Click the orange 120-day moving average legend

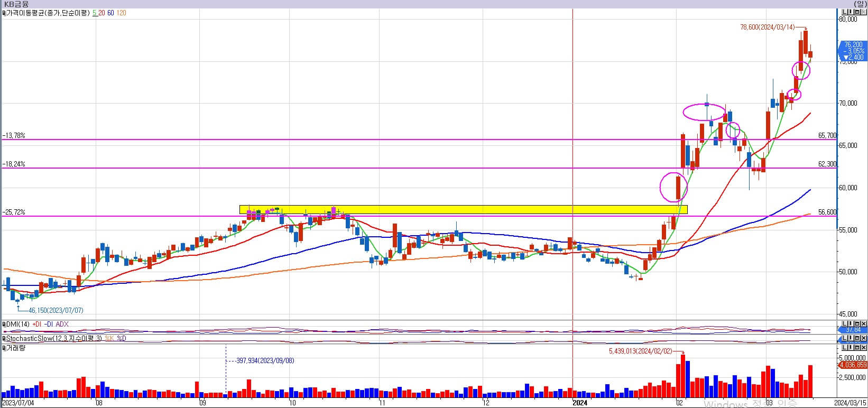[x=121, y=13]
